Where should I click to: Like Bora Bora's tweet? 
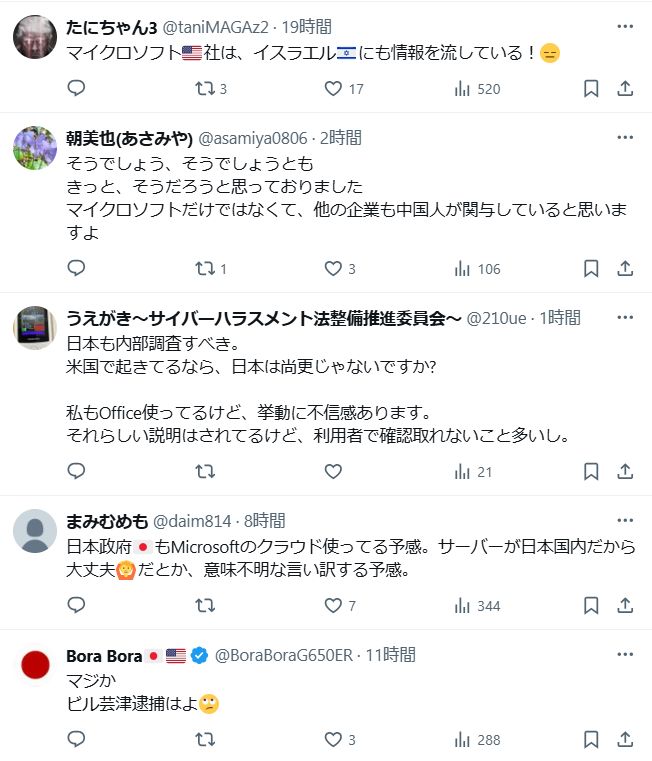pos(334,740)
